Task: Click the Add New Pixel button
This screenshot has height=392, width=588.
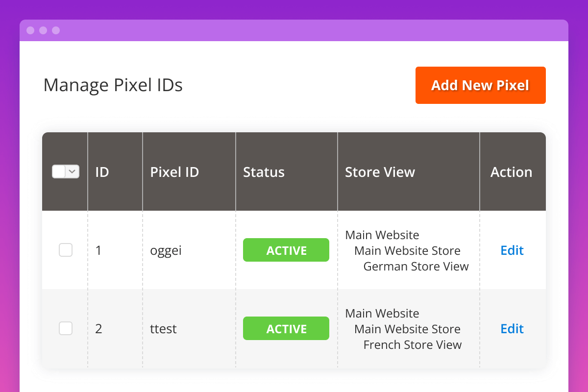Action: tap(480, 85)
